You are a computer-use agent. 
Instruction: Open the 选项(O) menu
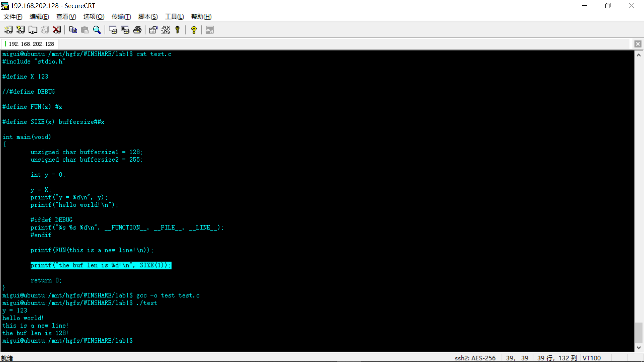(x=94, y=16)
